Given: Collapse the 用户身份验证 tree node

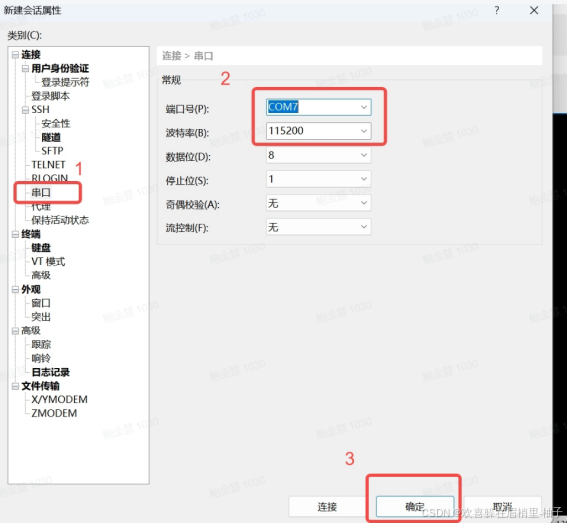Looking at the screenshot, I should (x=25, y=69).
